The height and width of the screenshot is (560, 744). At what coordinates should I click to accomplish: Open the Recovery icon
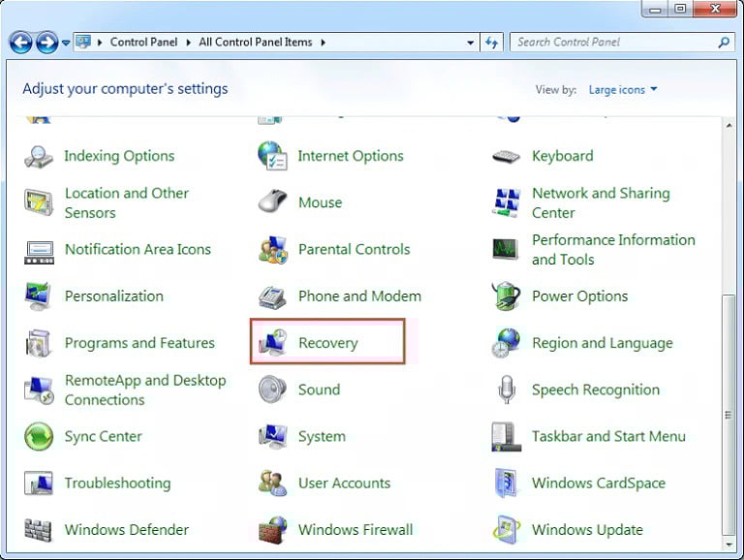click(273, 342)
